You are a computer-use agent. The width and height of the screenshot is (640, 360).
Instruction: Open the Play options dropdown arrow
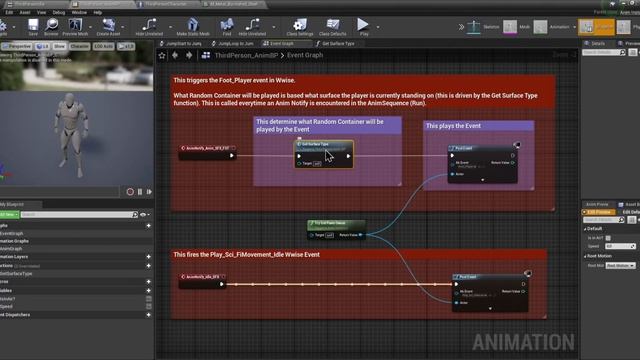click(x=378, y=27)
